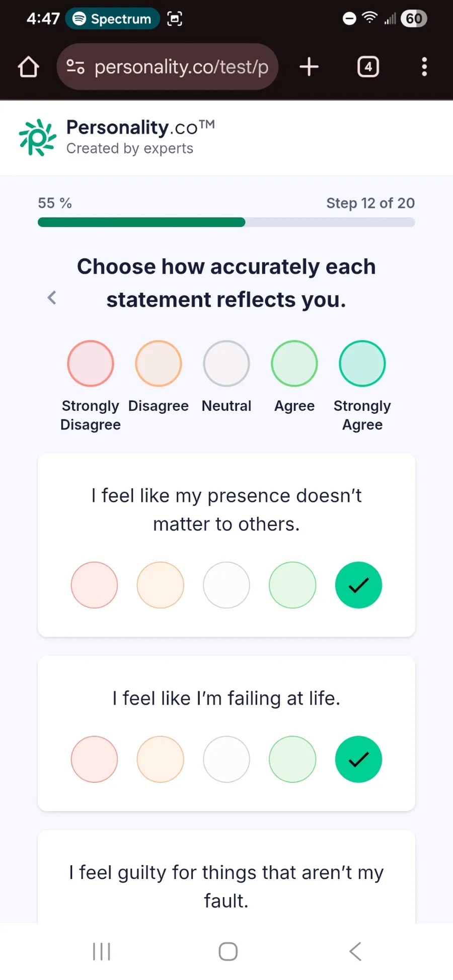The height and width of the screenshot is (980, 453).
Task: Tap the Strongly Agree legend circle
Action: point(362,364)
